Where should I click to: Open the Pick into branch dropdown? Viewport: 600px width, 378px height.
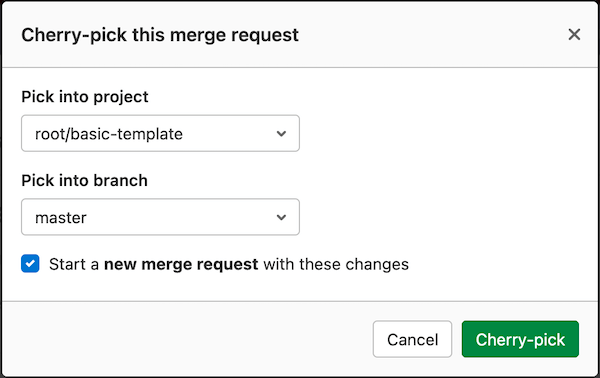click(160, 217)
